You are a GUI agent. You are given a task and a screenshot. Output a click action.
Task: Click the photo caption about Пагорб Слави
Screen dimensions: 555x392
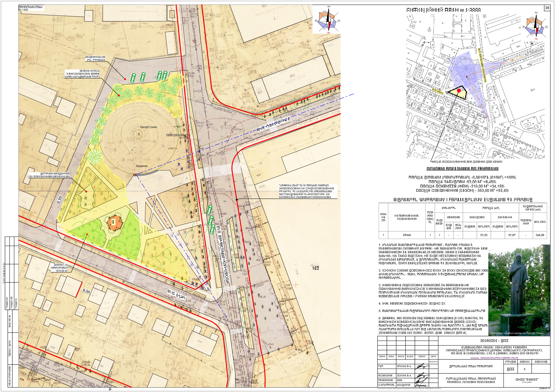(x=517, y=333)
